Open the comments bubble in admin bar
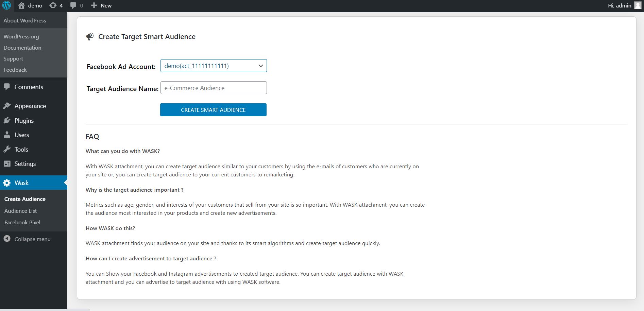The image size is (644, 311). (x=73, y=5)
